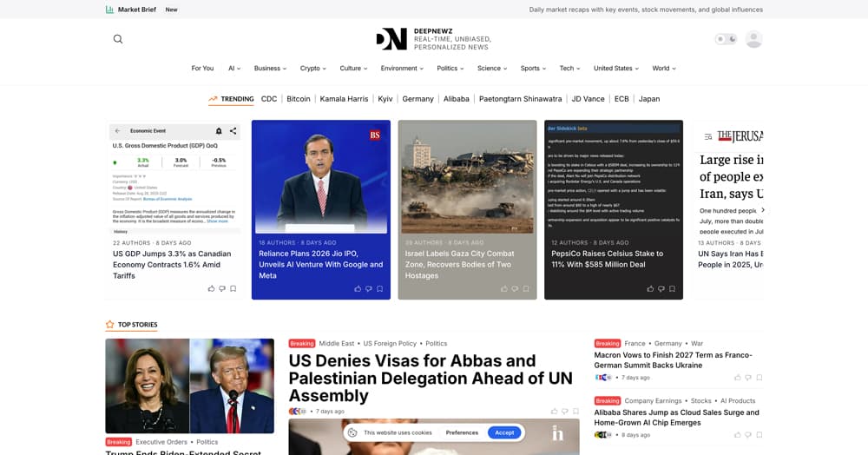Select trending topic Kyiv

385,99
